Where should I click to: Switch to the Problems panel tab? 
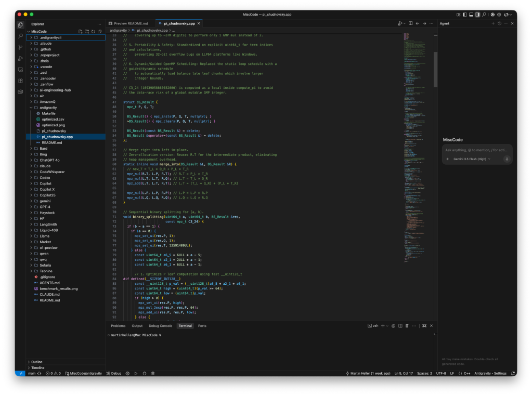(118, 326)
